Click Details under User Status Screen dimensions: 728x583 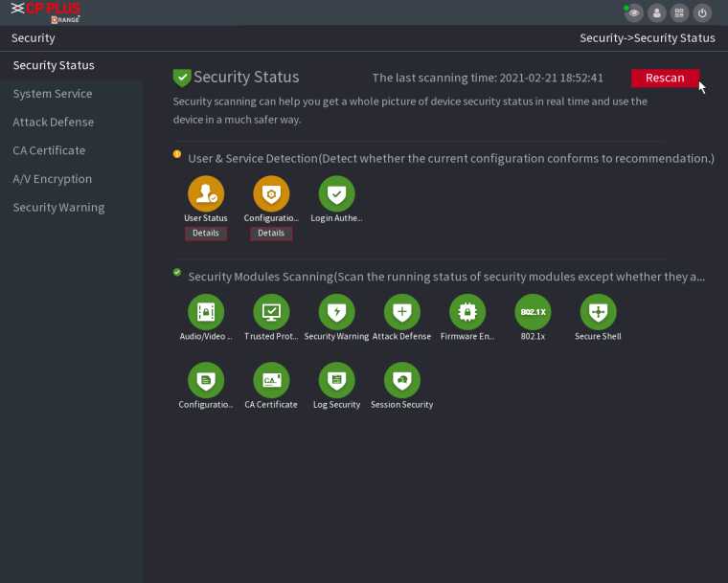pyautogui.click(x=206, y=233)
